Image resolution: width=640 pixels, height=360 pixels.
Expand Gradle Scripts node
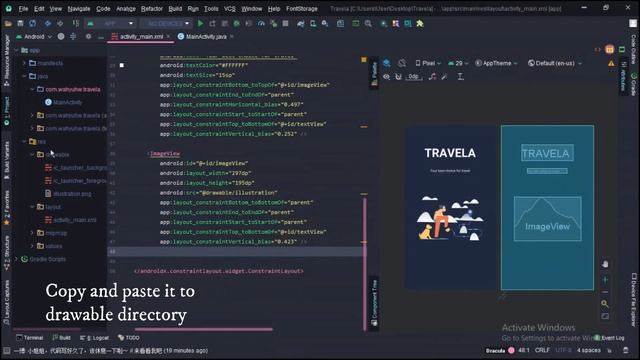point(16,259)
